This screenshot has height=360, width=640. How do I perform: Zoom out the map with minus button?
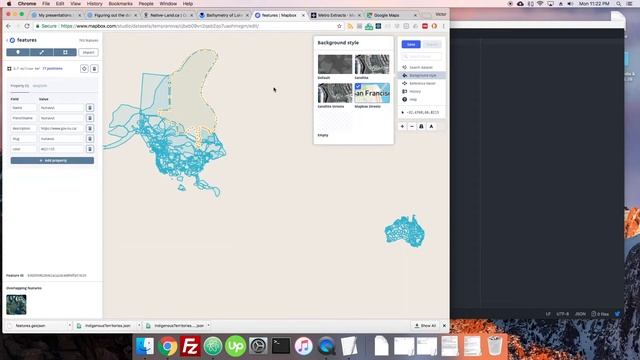coord(412,127)
